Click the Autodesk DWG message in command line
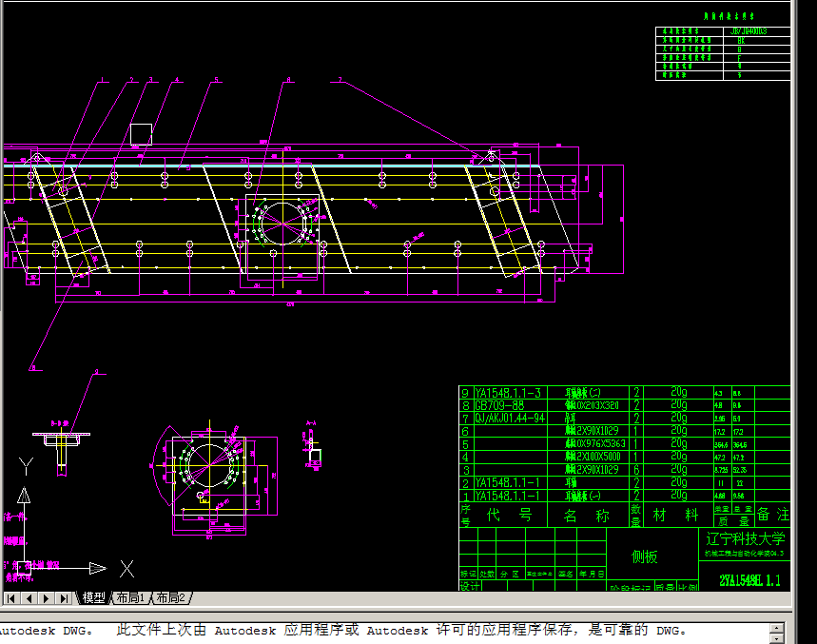This screenshot has width=817, height=644. 344,631
